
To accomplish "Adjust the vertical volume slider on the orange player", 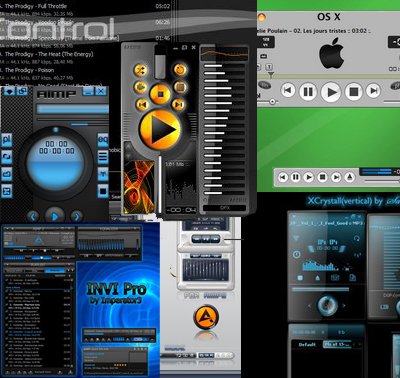I will 160,62.
